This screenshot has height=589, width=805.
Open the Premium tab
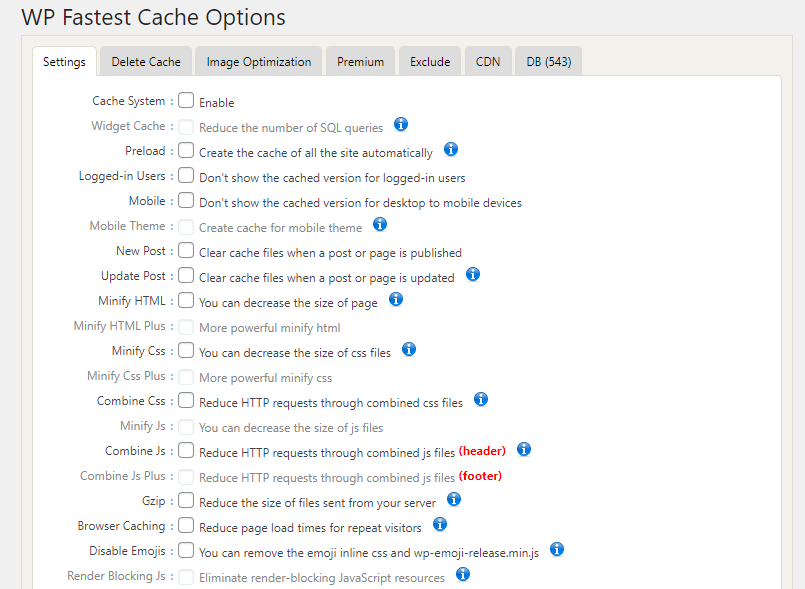pyautogui.click(x=360, y=62)
